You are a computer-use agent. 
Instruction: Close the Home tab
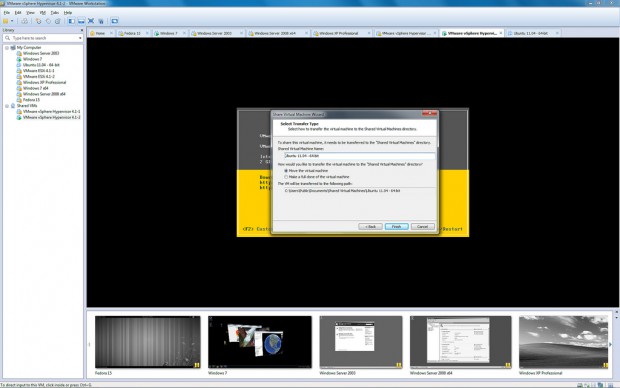tap(111, 33)
